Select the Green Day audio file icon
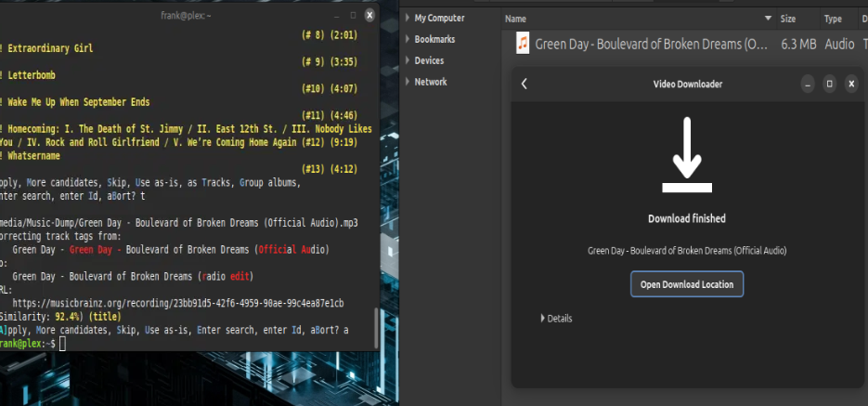Screen dimensions: 868x406 pos(522,44)
